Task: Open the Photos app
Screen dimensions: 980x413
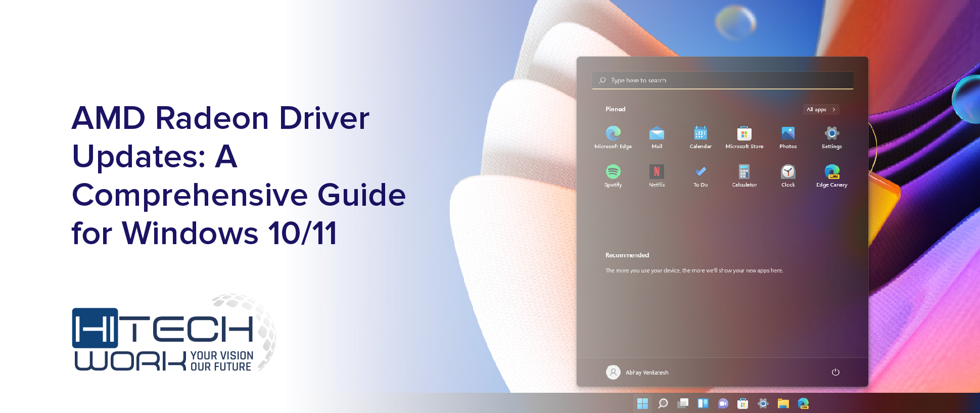Action: coord(788,137)
